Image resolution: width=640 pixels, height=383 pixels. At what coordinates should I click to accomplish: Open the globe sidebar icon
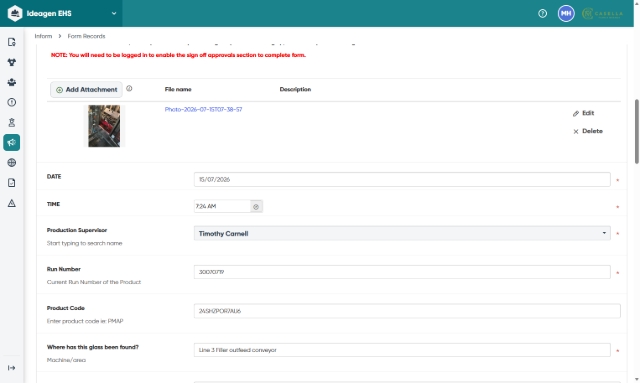(11, 163)
